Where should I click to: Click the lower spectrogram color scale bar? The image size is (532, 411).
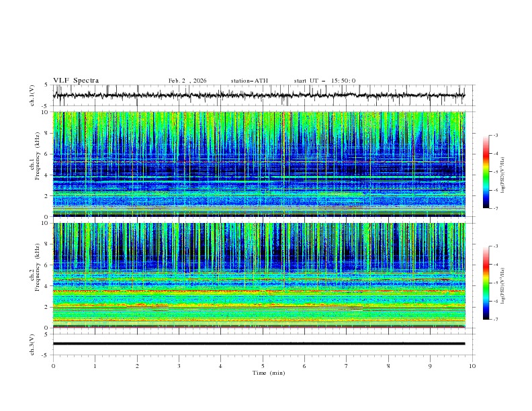(x=486, y=282)
